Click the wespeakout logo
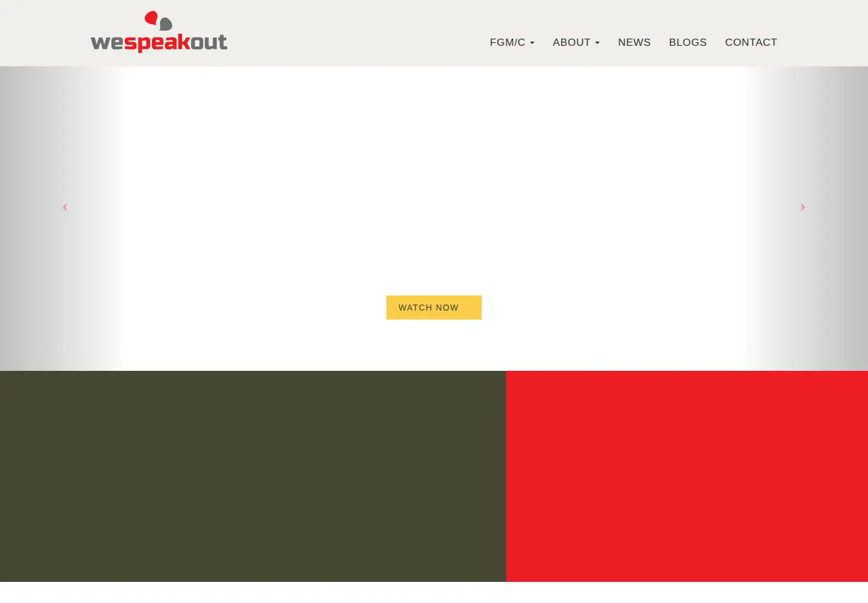 click(159, 32)
